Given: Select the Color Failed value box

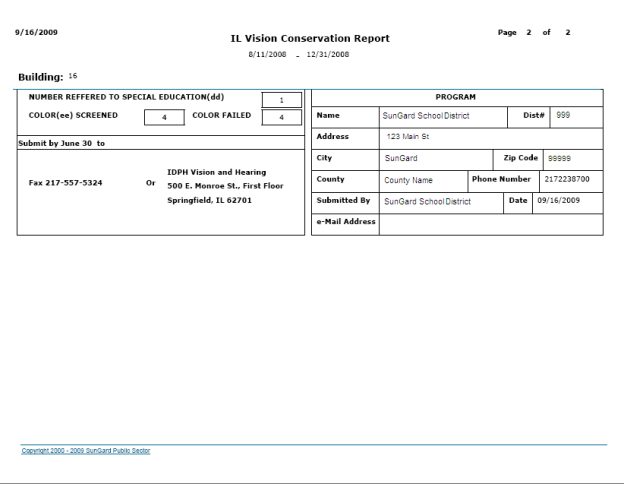Looking at the screenshot, I should tap(281, 117).
